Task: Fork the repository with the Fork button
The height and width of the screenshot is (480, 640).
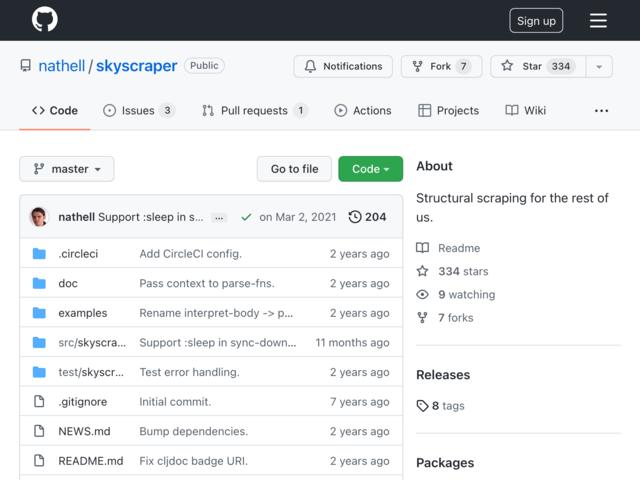Action: click(x=441, y=67)
